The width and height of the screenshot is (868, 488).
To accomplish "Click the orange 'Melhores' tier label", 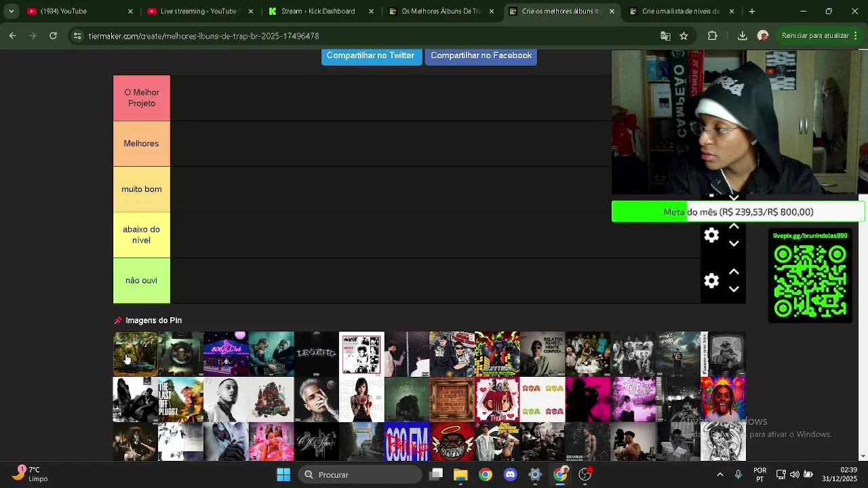I will pos(142,144).
